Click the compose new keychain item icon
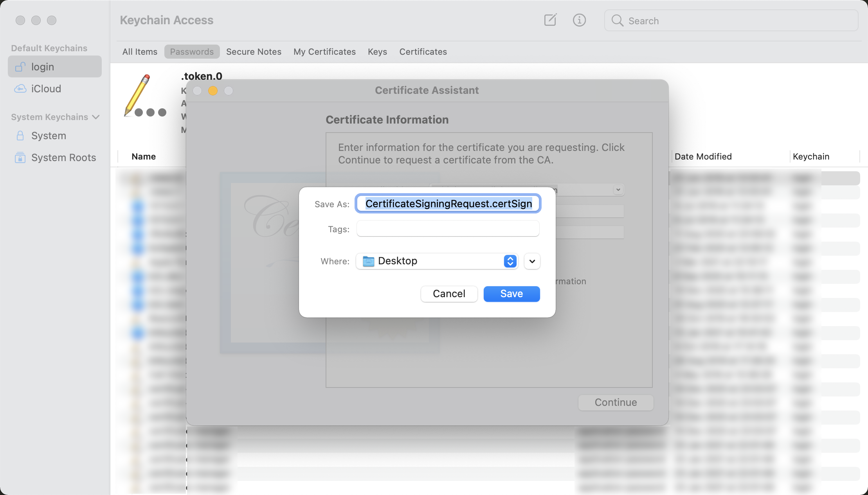 [550, 20]
